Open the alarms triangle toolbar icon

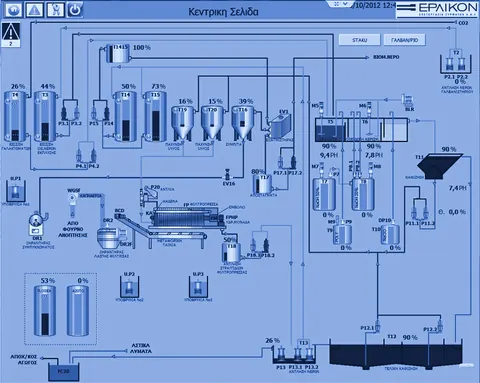[34, 10]
